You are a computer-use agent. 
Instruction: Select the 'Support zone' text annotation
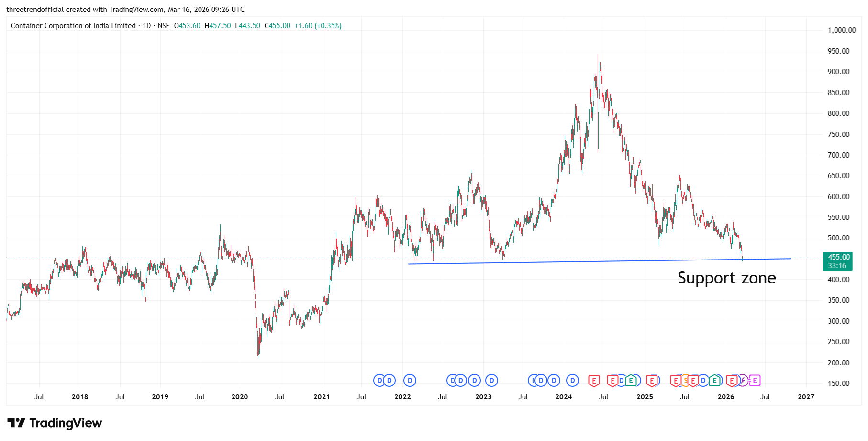tap(727, 278)
